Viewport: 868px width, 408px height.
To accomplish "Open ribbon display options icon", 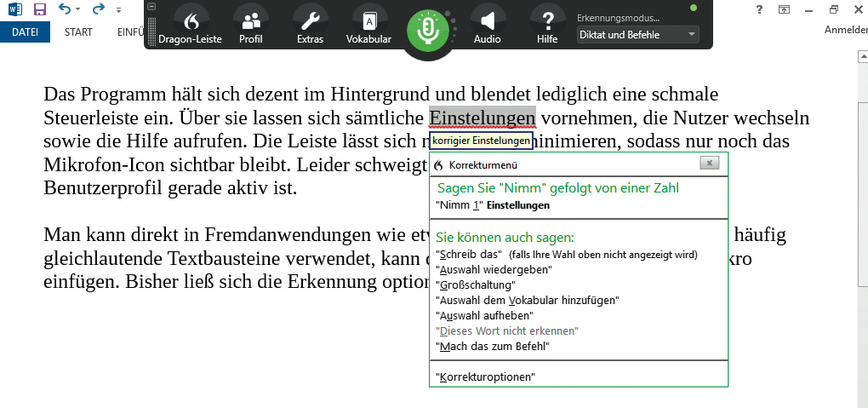I will [784, 9].
